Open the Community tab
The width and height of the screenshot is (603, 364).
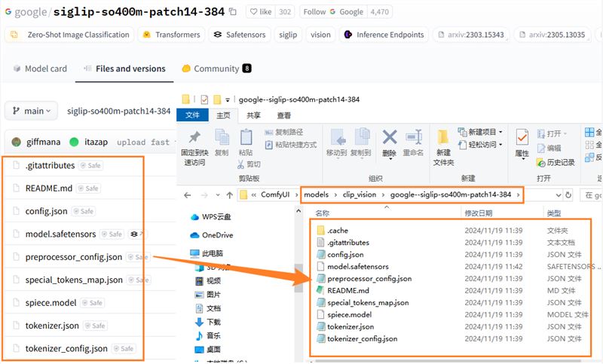pyautogui.click(x=216, y=69)
